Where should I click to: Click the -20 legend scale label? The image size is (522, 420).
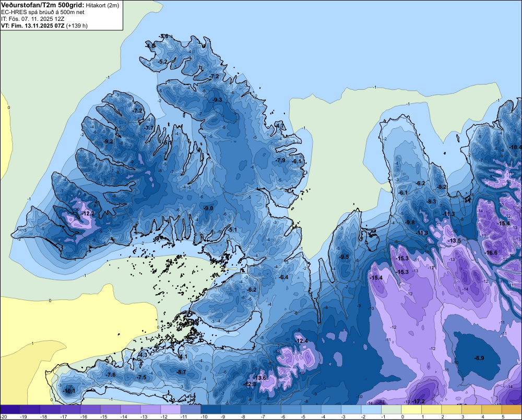coord(4,417)
